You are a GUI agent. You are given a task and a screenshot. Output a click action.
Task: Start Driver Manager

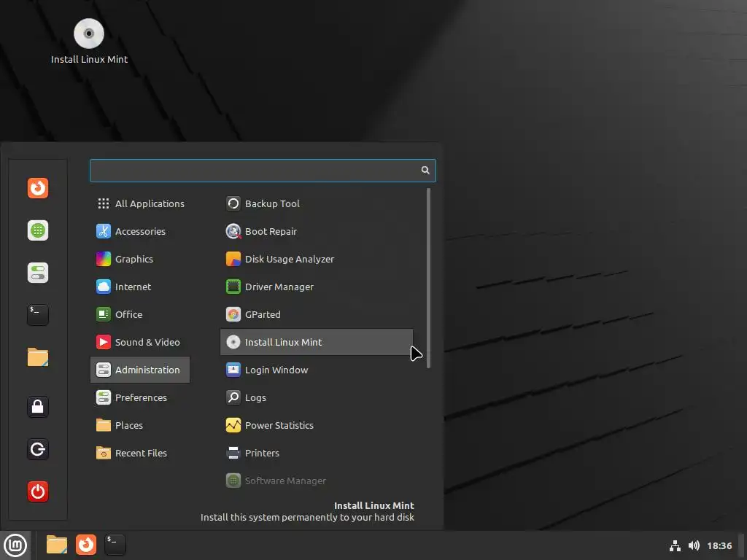(x=317, y=287)
